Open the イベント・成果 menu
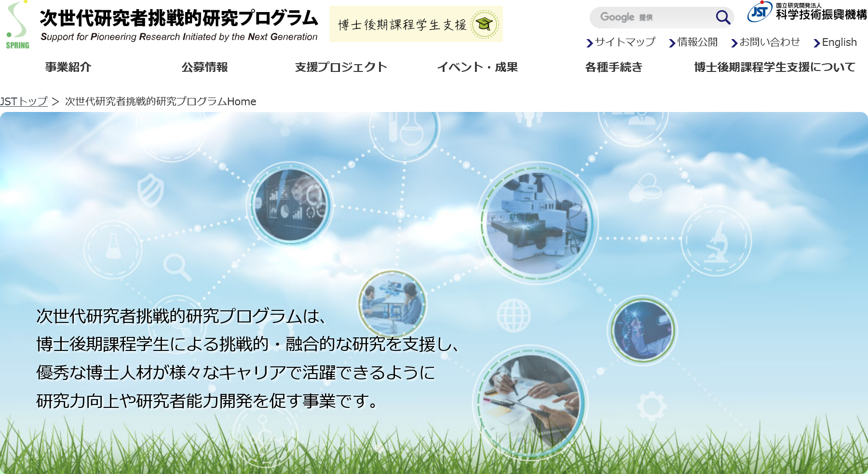 pos(477,67)
